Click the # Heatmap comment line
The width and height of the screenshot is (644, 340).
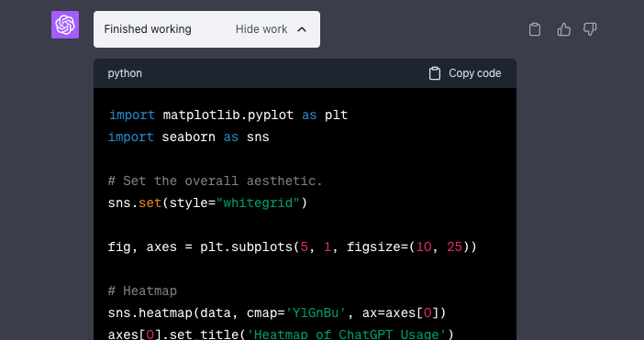(x=142, y=291)
